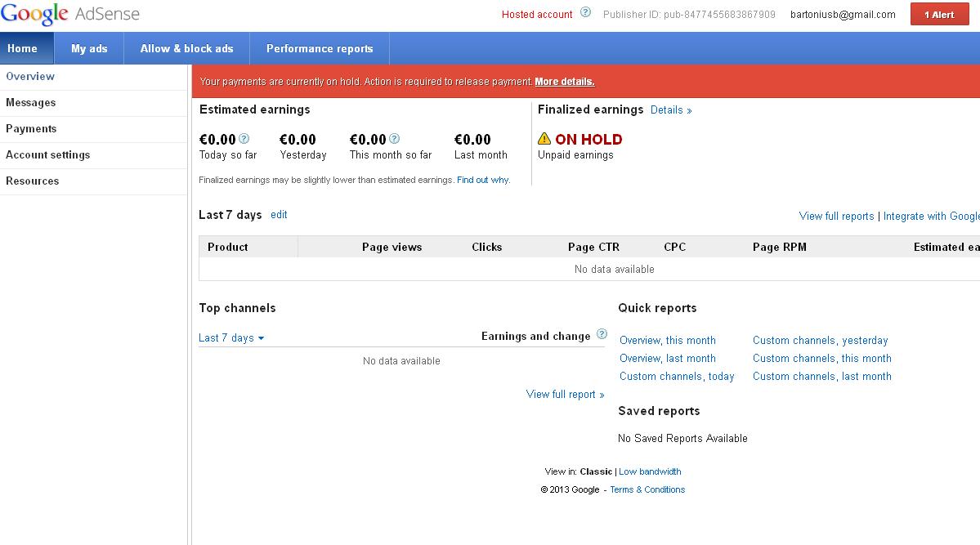Go to Performance reports tab

point(320,48)
